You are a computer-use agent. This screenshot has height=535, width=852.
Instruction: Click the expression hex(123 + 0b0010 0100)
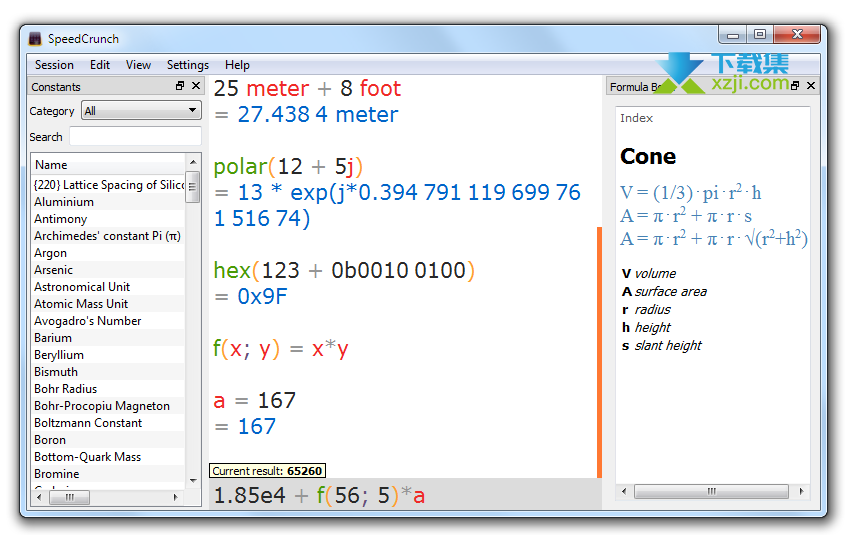point(344,270)
